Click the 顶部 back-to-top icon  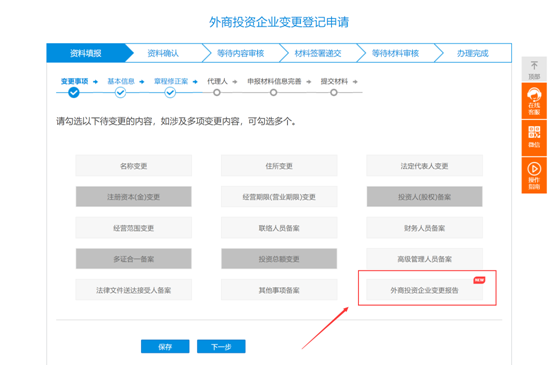click(x=534, y=69)
